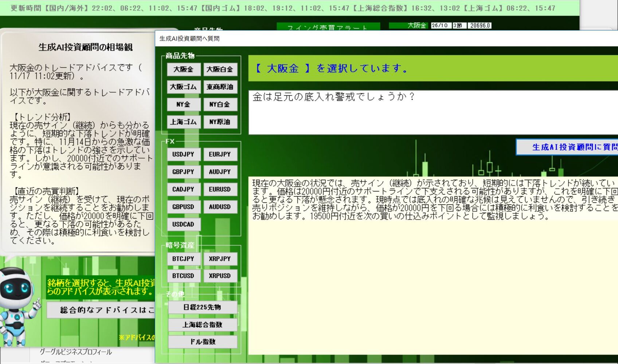
Task: Select the 大阪金 commodity button
Action: [184, 69]
